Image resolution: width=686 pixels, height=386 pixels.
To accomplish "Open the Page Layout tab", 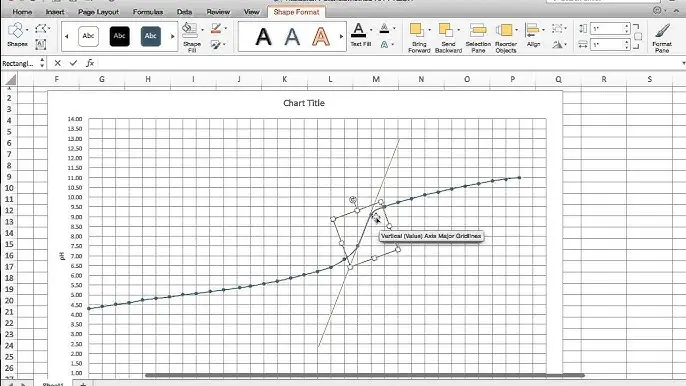I will 98,12.
